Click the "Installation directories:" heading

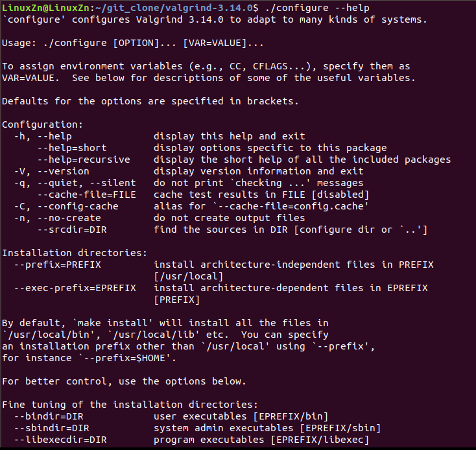(x=75, y=253)
